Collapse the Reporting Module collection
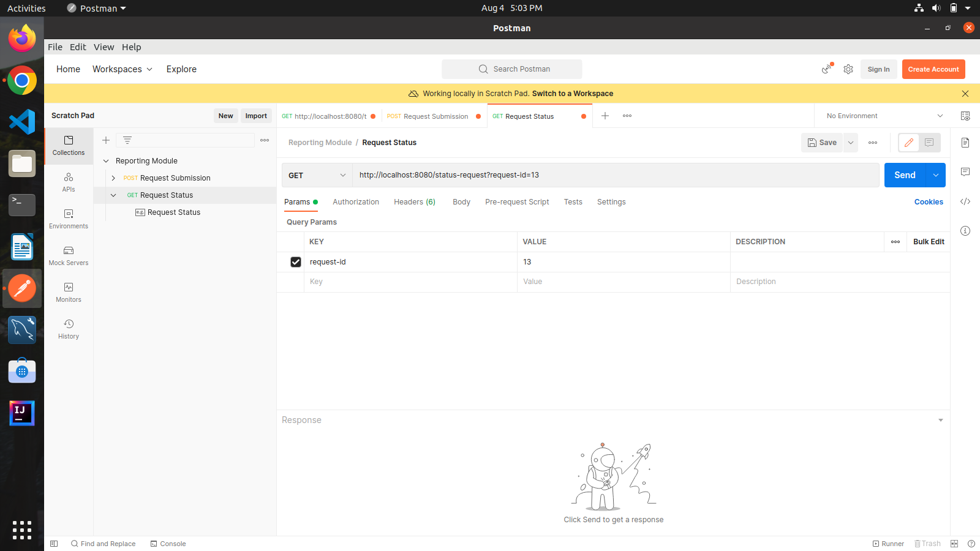 (x=106, y=161)
